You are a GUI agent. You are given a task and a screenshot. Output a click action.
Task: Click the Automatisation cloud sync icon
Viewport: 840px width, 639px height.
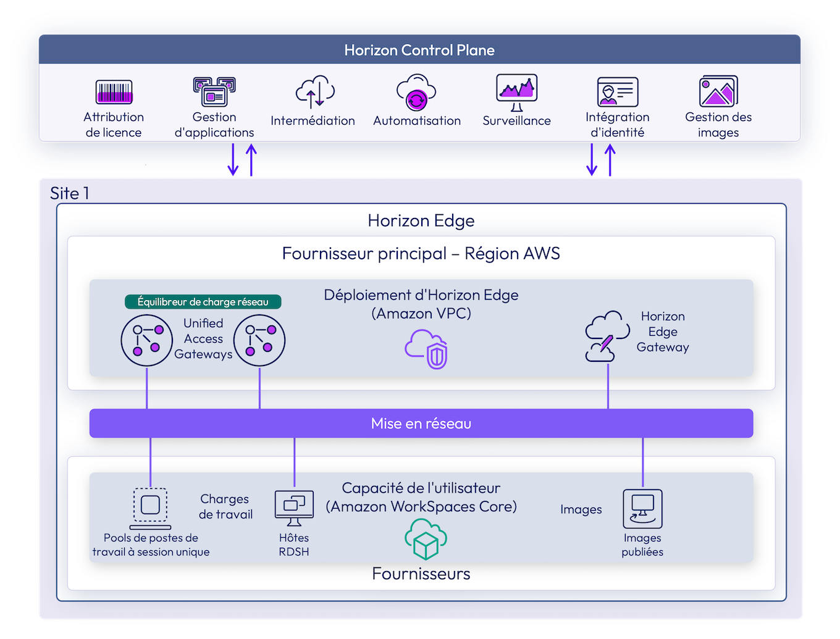click(x=416, y=92)
